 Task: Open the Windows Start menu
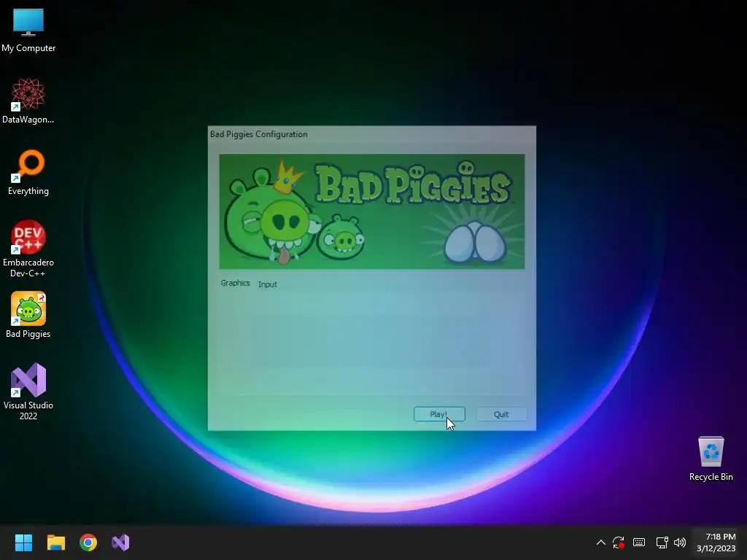point(23,542)
